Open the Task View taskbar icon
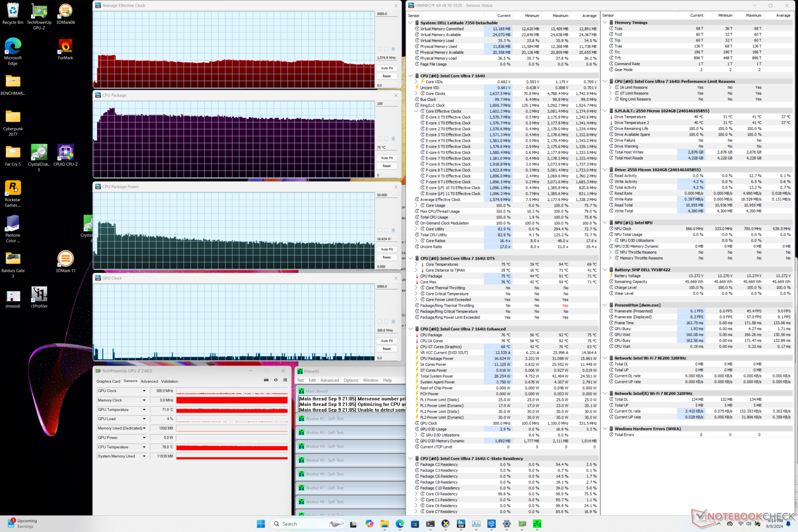798x532 pixels. (353, 524)
